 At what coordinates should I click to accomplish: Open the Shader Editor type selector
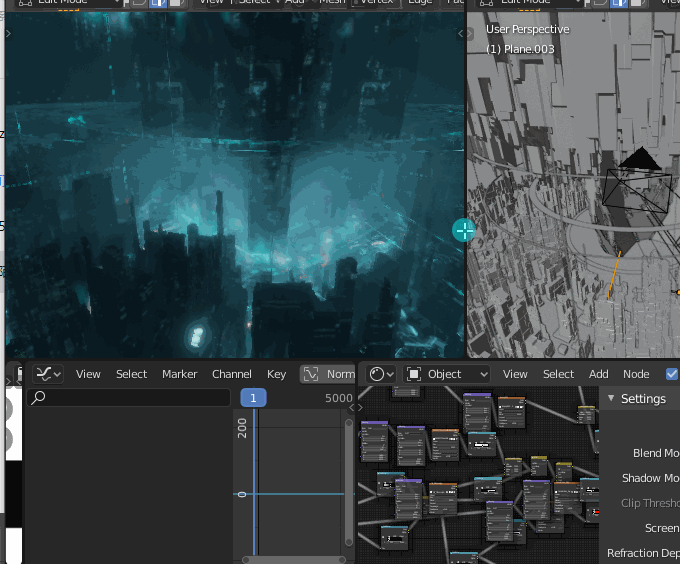point(382,374)
